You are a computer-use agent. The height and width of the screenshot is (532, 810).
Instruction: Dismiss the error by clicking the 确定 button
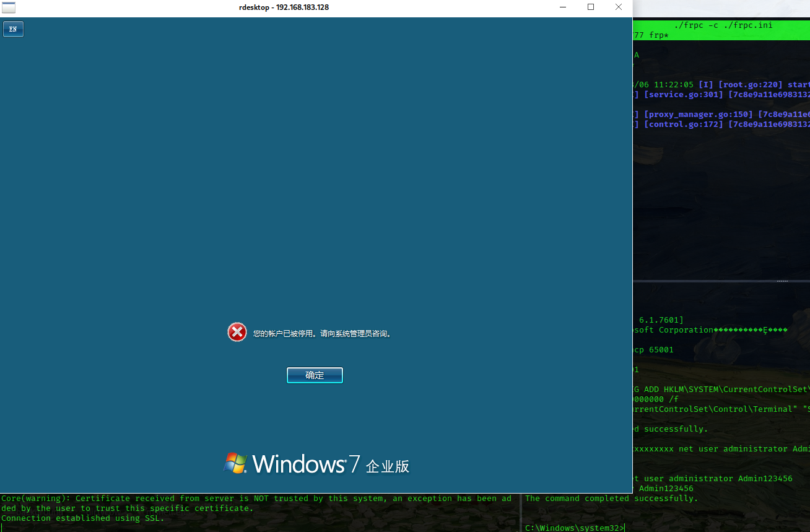pyautogui.click(x=315, y=375)
